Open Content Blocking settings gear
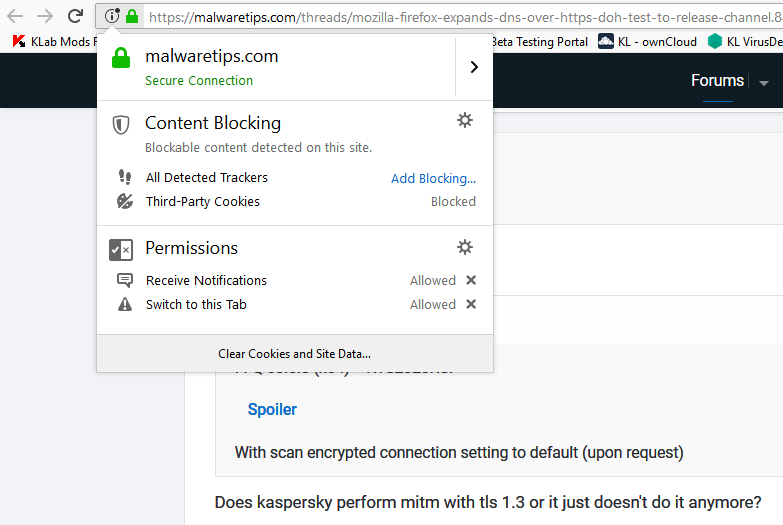This screenshot has width=783, height=525. [x=464, y=121]
